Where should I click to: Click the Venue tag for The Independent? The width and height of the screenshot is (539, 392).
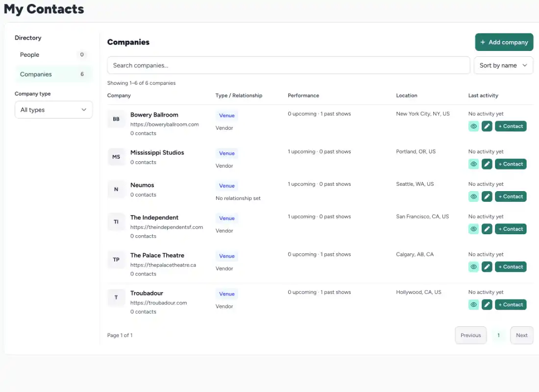point(226,219)
